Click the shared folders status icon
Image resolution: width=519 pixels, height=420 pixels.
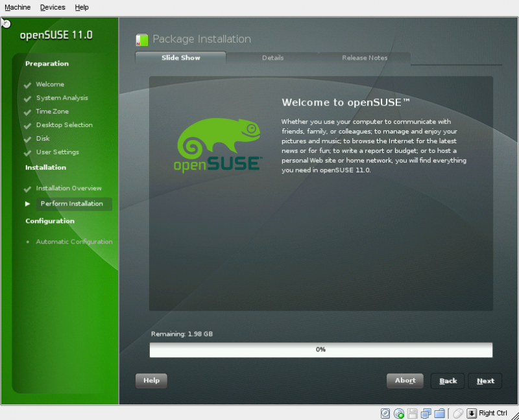click(x=439, y=414)
